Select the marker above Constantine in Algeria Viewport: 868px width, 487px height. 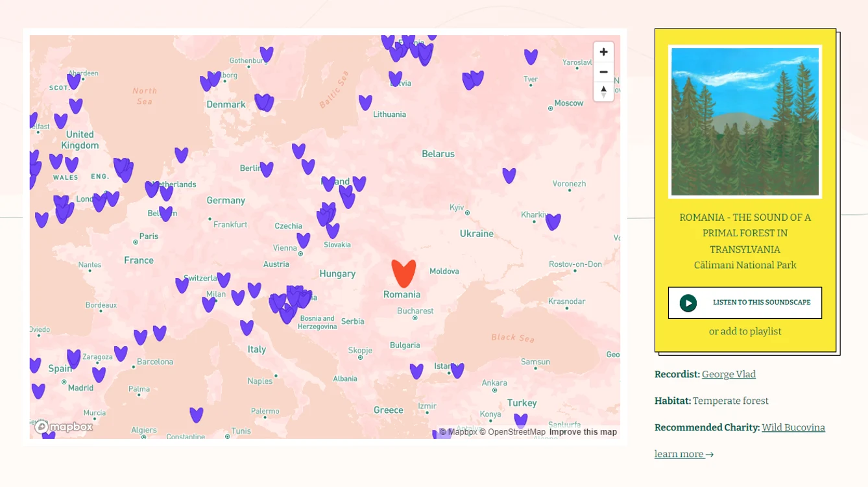[197, 415]
